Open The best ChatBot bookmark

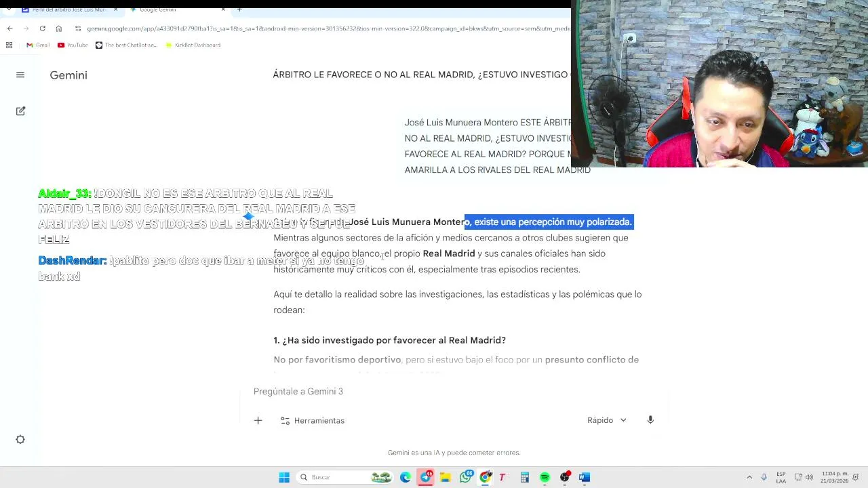126,45
